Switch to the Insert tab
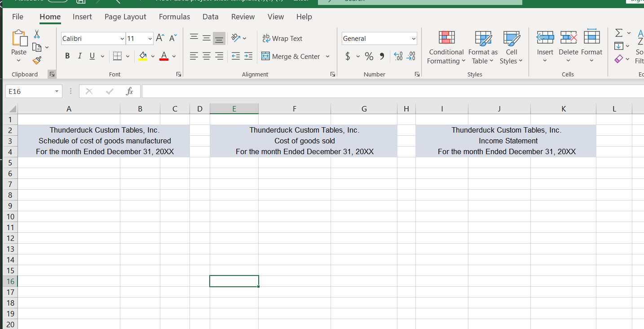The image size is (644, 329). 82,17
